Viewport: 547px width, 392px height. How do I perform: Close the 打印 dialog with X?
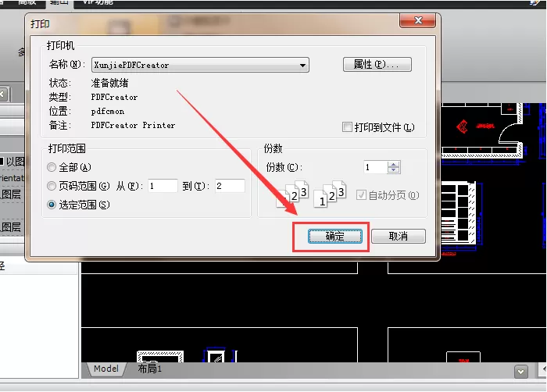(x=418, y=20)
